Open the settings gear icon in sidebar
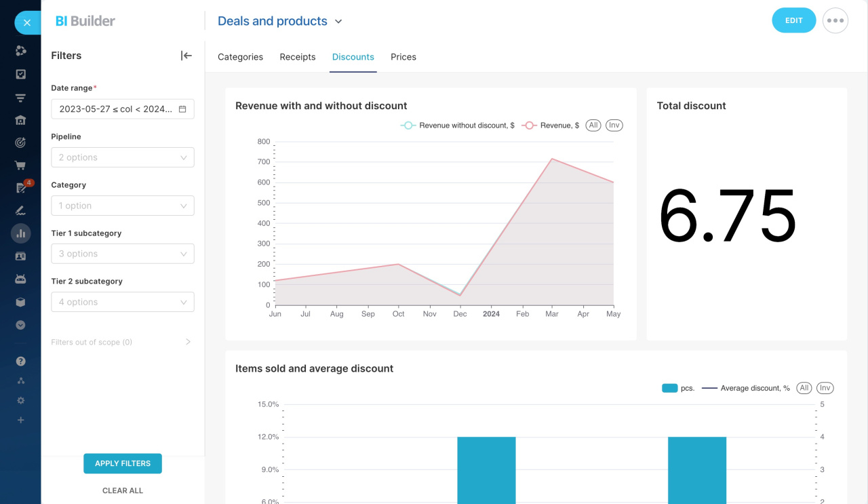Viewport: 868px width, 504px height. click(x=20, y=401)
